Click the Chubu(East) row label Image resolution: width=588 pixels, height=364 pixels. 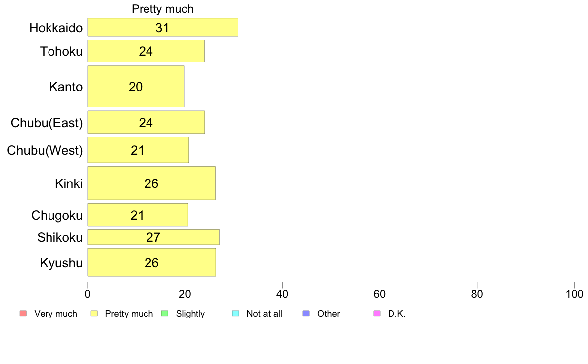(47, 123)
